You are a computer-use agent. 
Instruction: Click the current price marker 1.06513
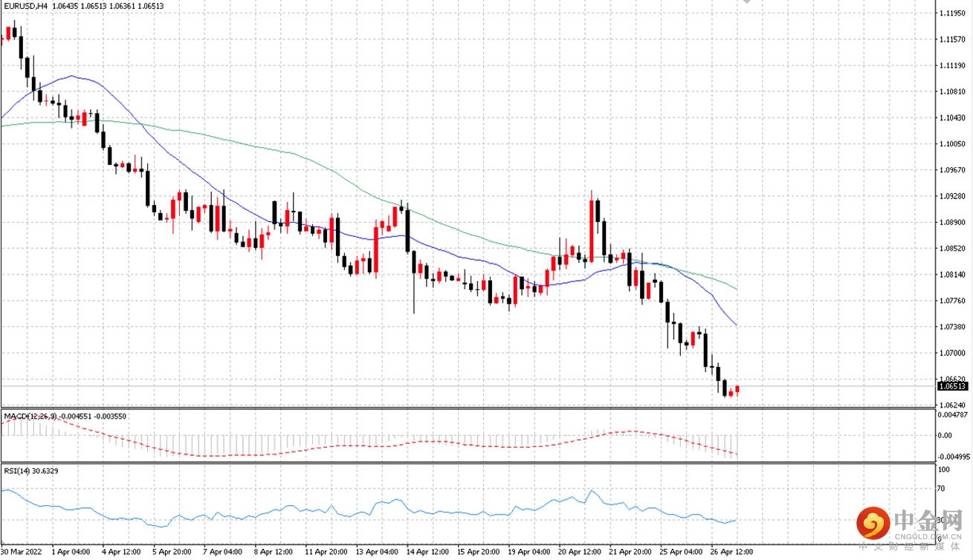tap(952, 386)
